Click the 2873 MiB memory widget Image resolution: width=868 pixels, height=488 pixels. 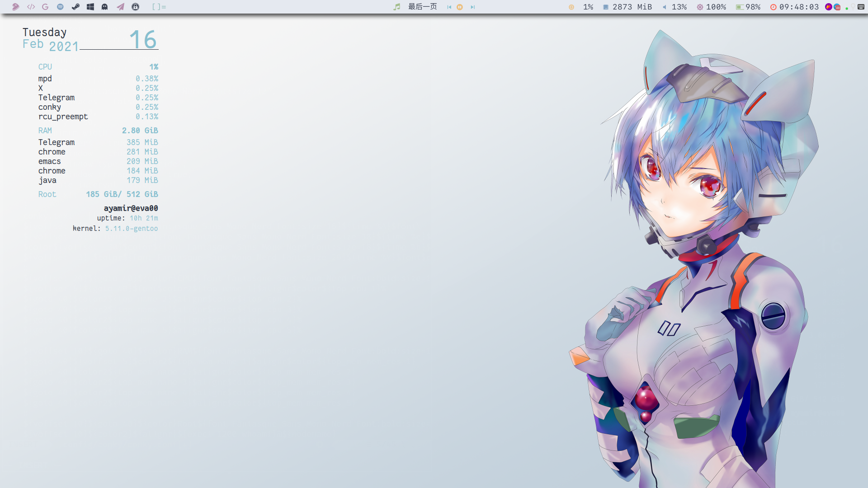click(627, 7)
